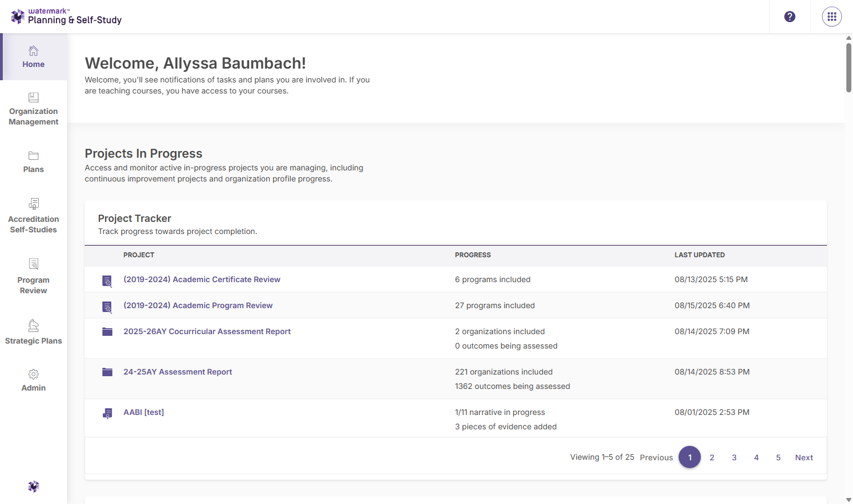Click '0 outcomes being assessed' text
This screenshot has height=504, width=853.
pyautogui.click(x=506, y=346)
